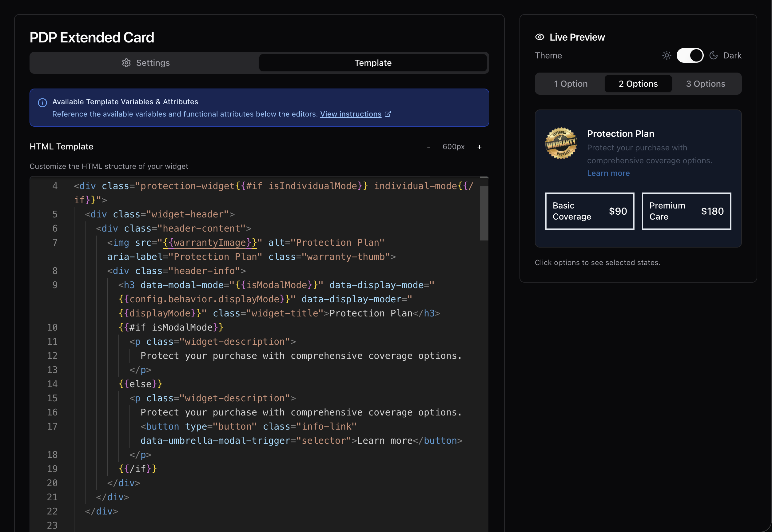Click the Settings gear icon
The width and height of the screenshot is (772, 532).
coord(126,63)
